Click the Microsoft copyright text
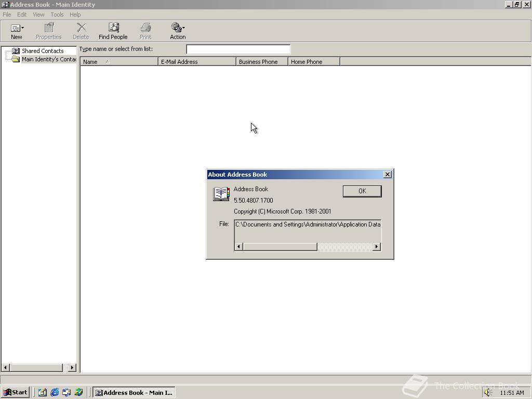This screenshot has width=532, height=399. pos(282,211)
